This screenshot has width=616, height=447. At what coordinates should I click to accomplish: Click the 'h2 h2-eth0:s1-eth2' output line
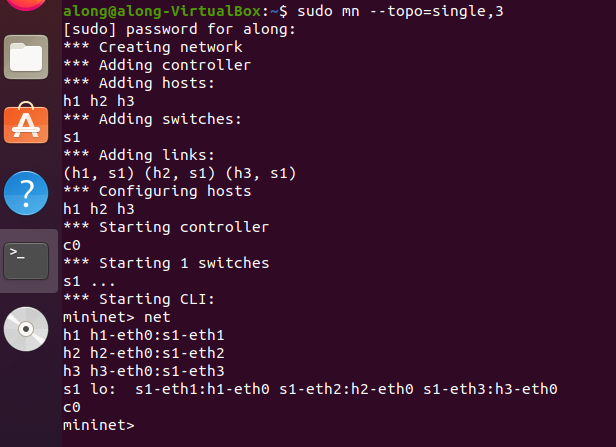pyautogui.click(x=143, y=353)
